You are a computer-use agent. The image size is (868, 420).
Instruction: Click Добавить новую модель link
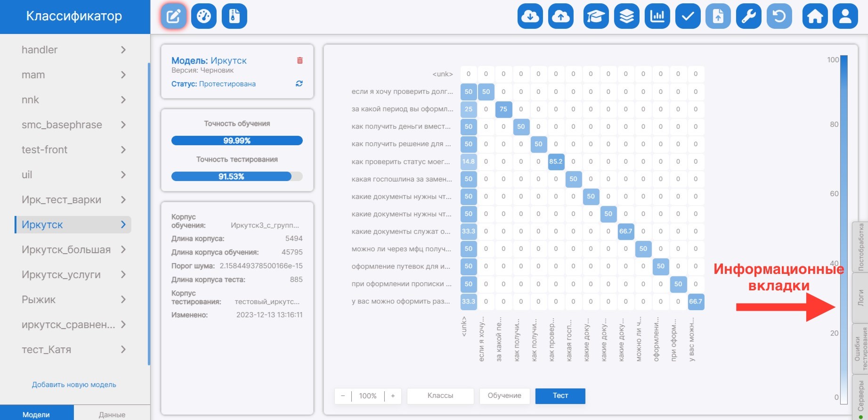click(74, 385)
